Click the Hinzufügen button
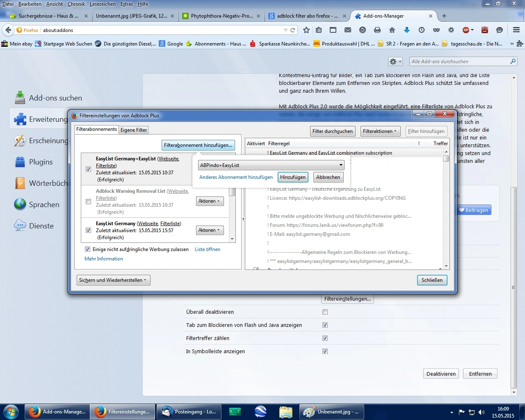525x420 pixels. (x=293, y=177)
